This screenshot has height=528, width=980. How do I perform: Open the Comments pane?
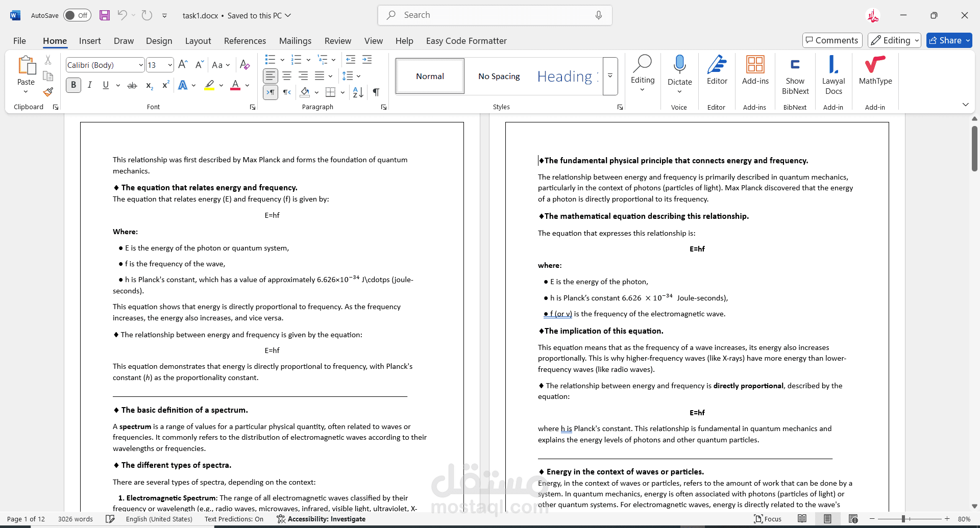point(832,40)
